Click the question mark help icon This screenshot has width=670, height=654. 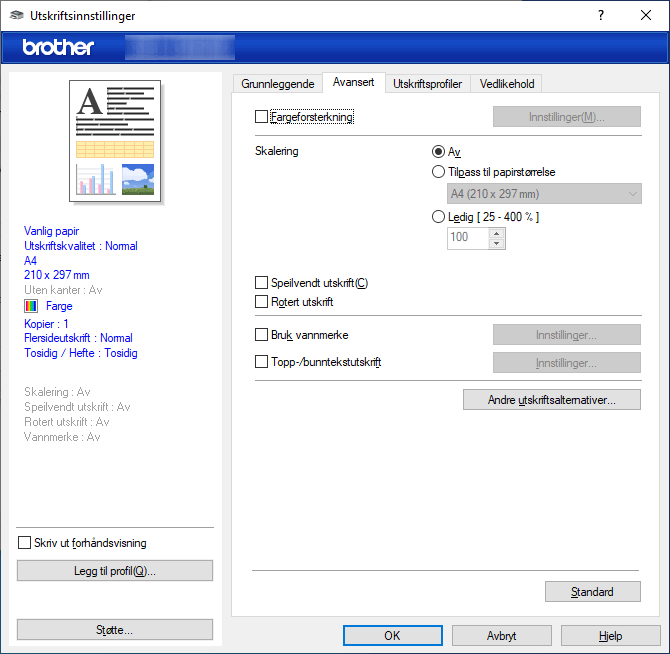[601, 16]
